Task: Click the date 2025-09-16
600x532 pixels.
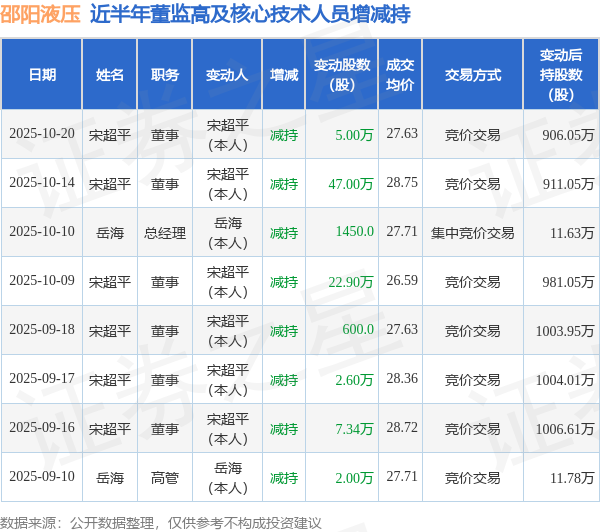Action: (42, 428)
